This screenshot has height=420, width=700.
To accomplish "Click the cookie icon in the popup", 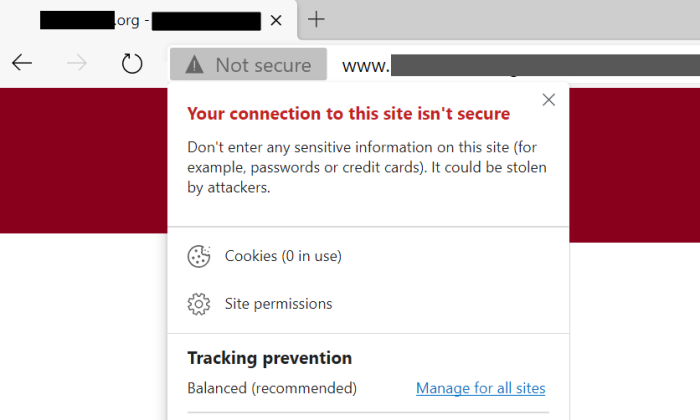I will point(199,256).
